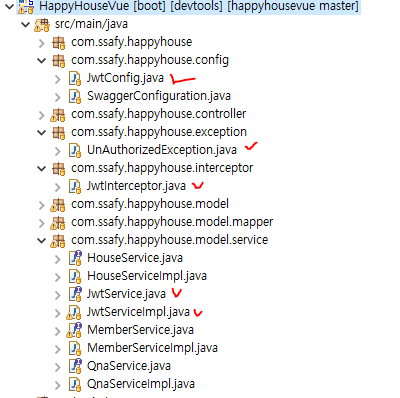
Task: Click the HouseServiceImpl.java file icon
Action: [x=75, y=277]
